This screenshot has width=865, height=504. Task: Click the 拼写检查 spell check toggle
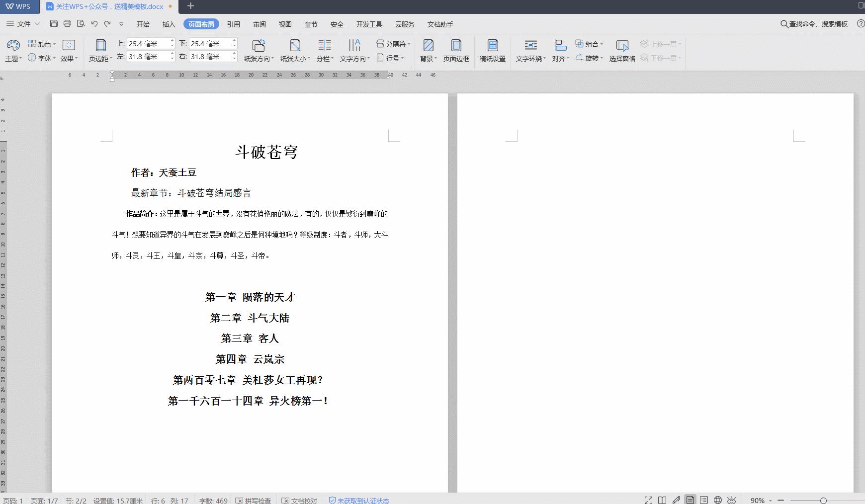(254, 500)
